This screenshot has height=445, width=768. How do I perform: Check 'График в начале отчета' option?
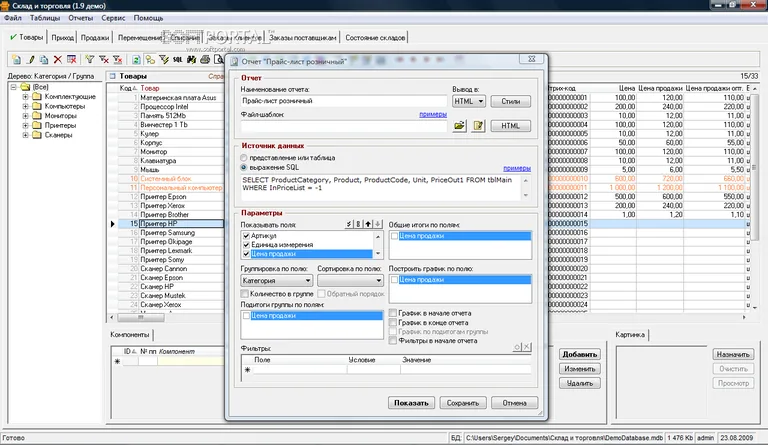pos(393,313)
